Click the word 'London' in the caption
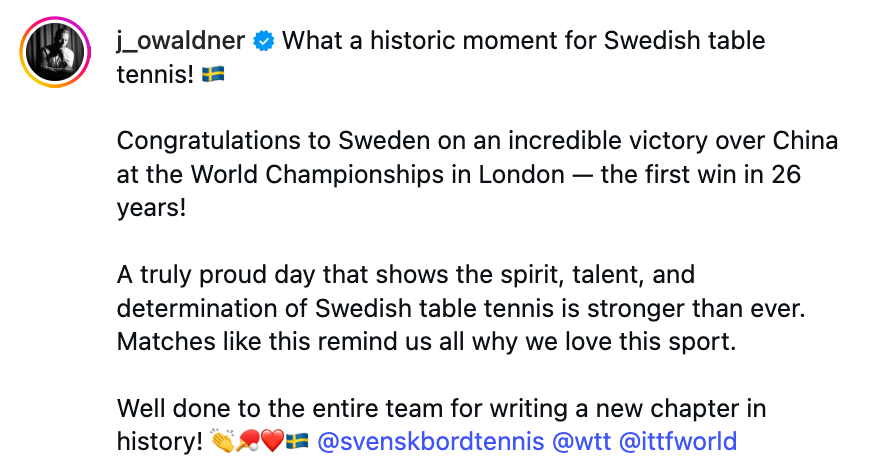 click(x=521, y=175)
